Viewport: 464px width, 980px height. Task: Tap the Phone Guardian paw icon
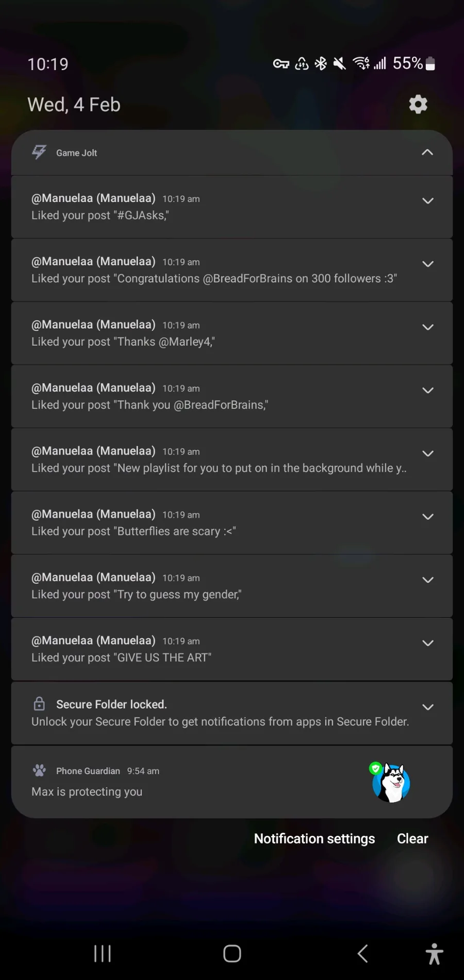[x=39, y=770]
